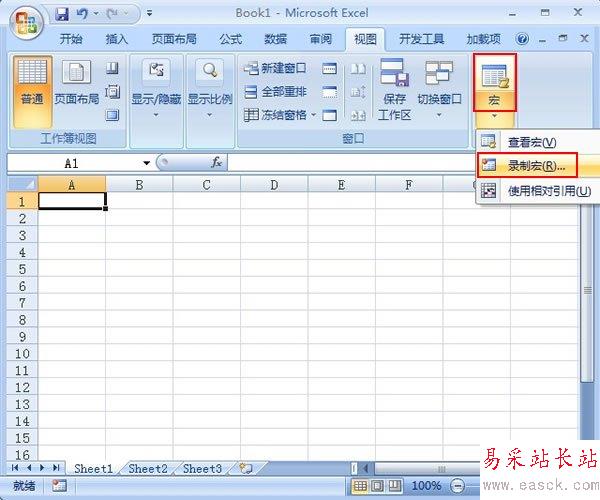The height and width of the screenshot is (500, 600).
Task: Click the formula bar input
Action: [x=351, y=163]
